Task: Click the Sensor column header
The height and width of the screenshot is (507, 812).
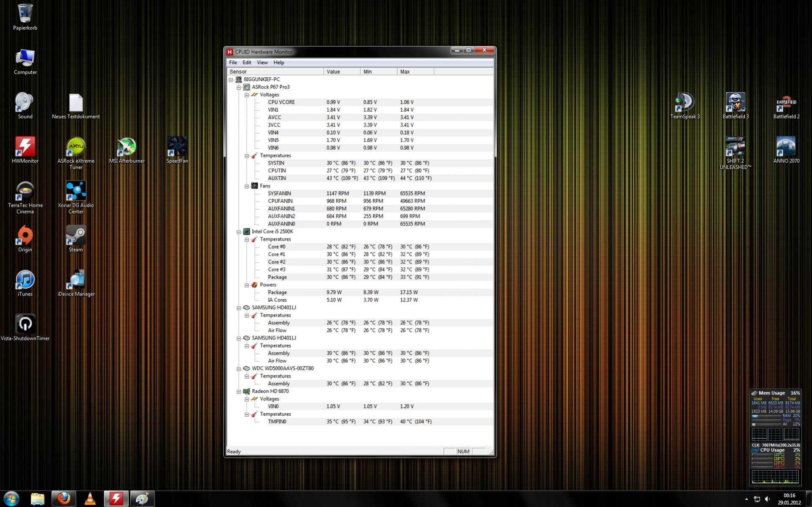Action: [x=275, y=71]
